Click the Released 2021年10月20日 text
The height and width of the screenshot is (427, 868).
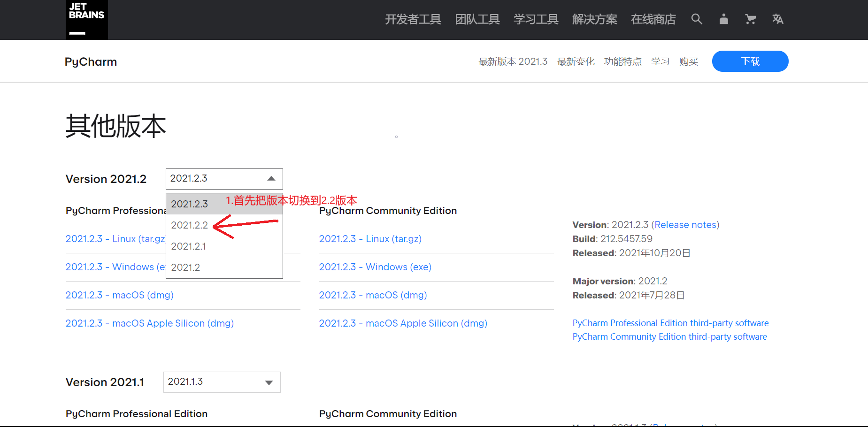631,253
